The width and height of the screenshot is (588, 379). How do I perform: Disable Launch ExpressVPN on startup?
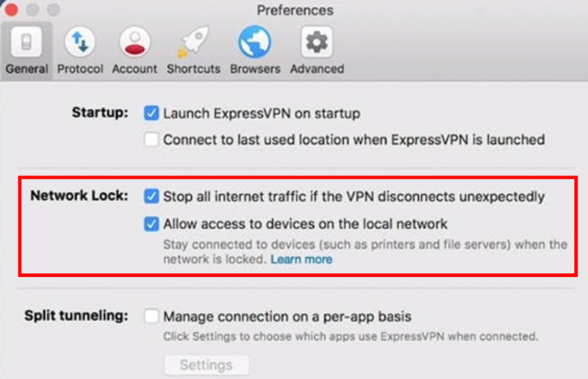click(151, 113)
